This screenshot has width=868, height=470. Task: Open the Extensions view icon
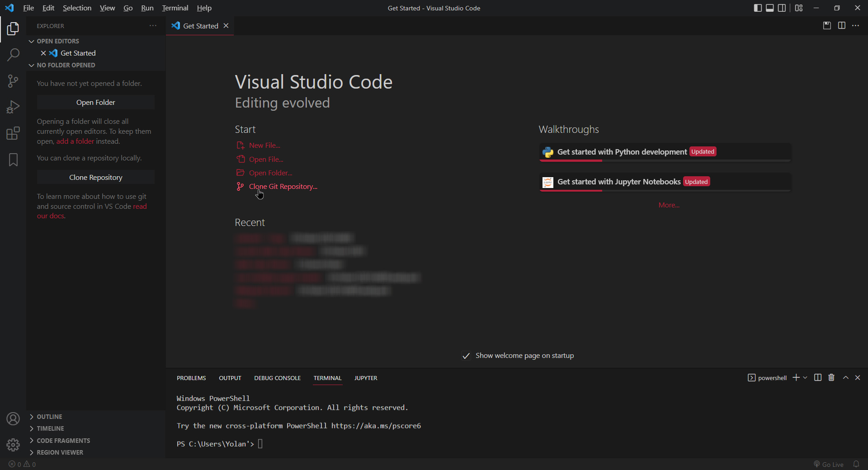click(x=13, y=133)
